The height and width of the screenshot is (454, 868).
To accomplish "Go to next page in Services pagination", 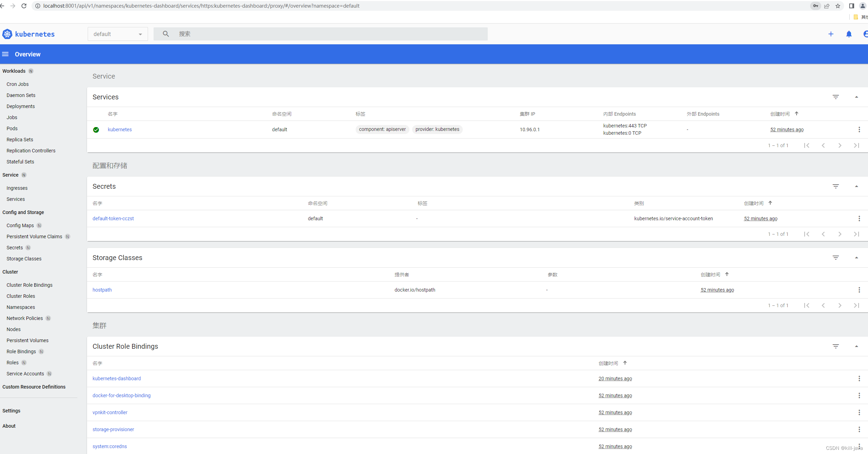I will [x=840, y=145].
